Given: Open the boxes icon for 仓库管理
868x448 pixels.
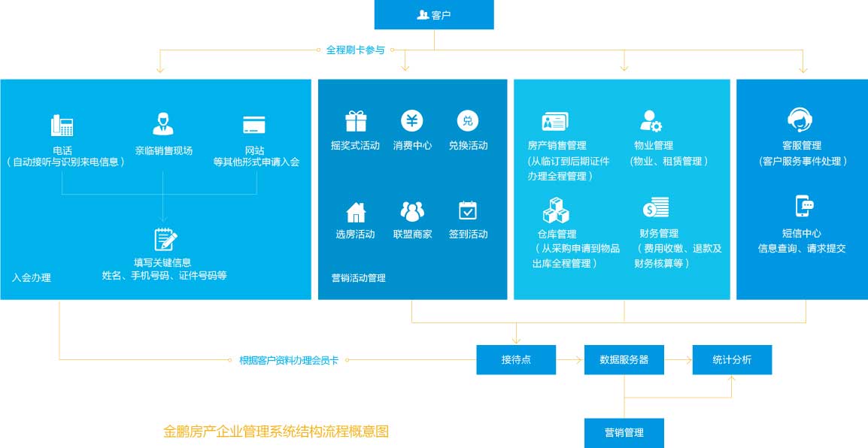Looking at the screenshot, I should pos(555,210).
